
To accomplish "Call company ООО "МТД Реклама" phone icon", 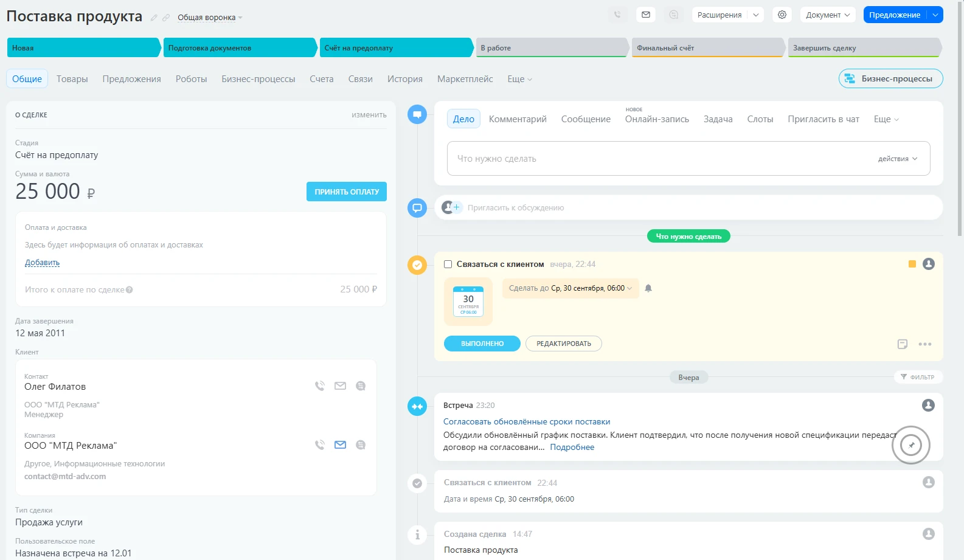I will pyautogui.click(x=320, y=444).
